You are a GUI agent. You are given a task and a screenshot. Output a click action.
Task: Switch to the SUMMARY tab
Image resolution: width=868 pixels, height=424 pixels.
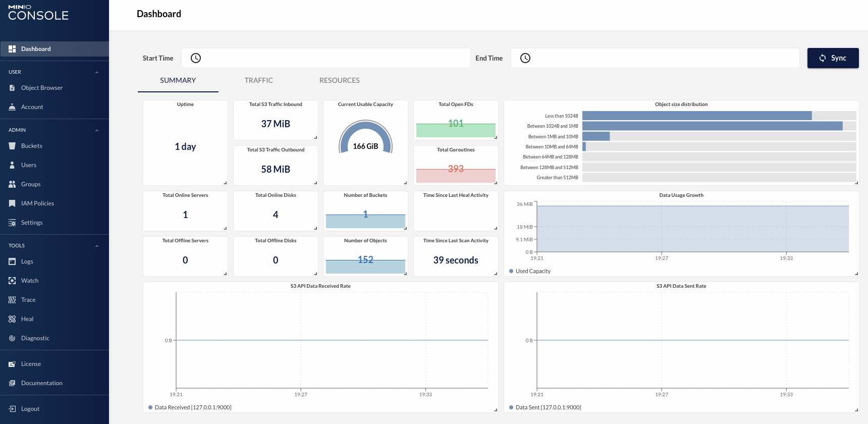(178, 80)
